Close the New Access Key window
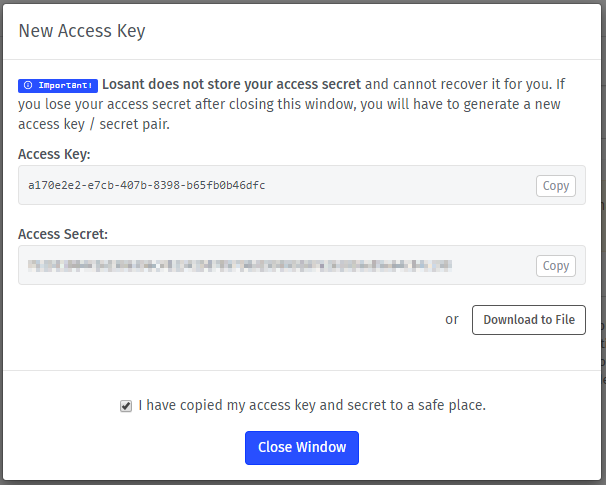The image size is (606, 485). coord(302,448)
